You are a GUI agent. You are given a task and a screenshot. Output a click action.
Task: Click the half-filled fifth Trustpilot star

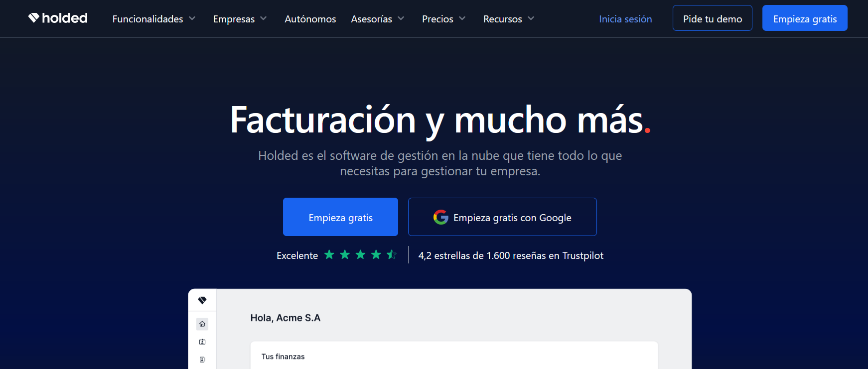(392, 255)
